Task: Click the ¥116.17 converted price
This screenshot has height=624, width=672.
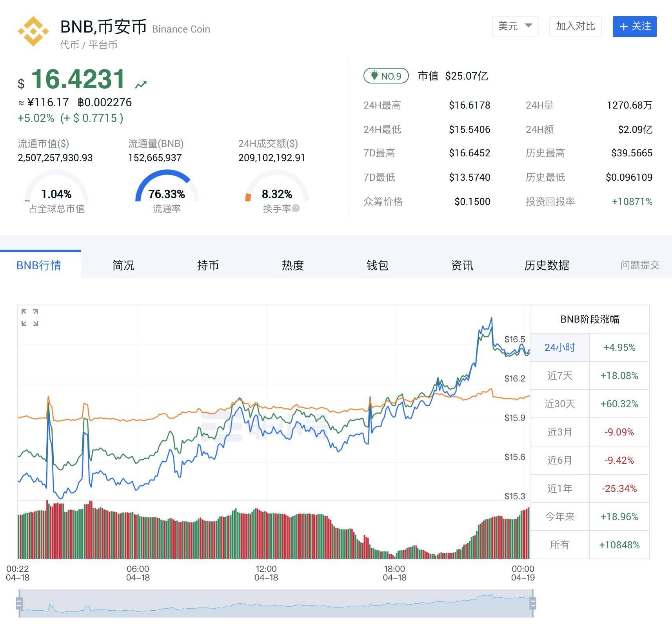Action: click(x=48, y=102)
